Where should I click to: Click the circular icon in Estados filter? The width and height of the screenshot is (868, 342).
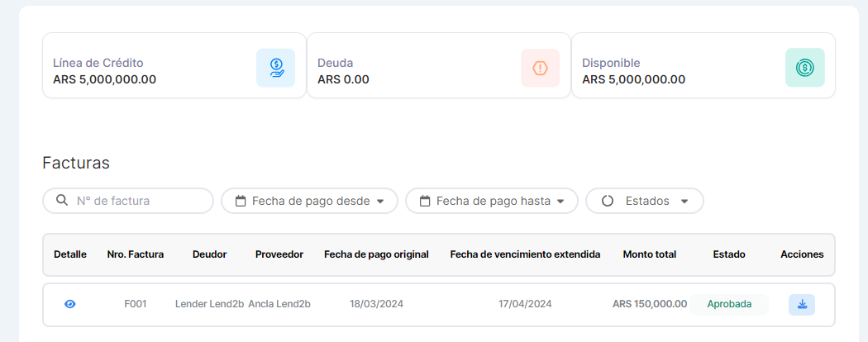[607, 201]
